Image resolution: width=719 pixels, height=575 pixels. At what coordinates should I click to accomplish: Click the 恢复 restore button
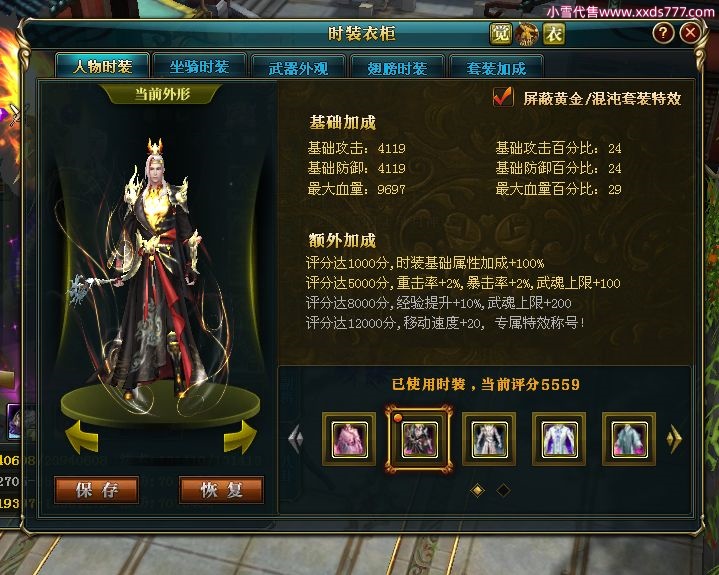coord(221,490)
